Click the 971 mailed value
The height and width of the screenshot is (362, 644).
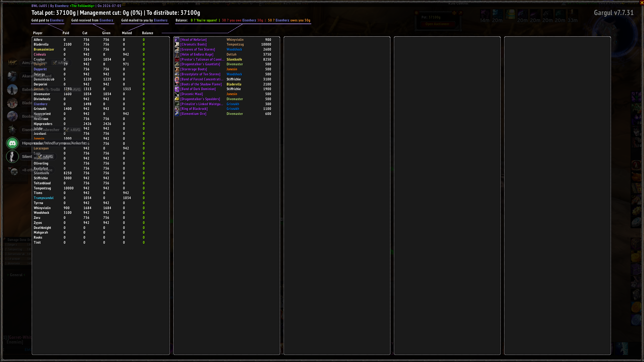pos(126,64)
